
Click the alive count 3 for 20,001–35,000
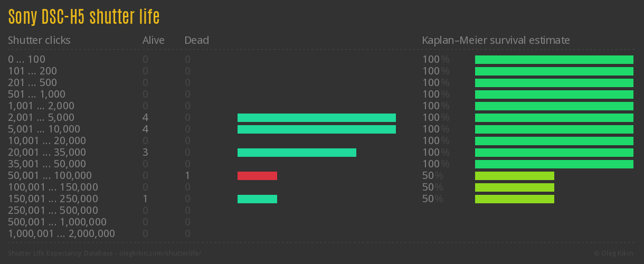coord(145,153)
